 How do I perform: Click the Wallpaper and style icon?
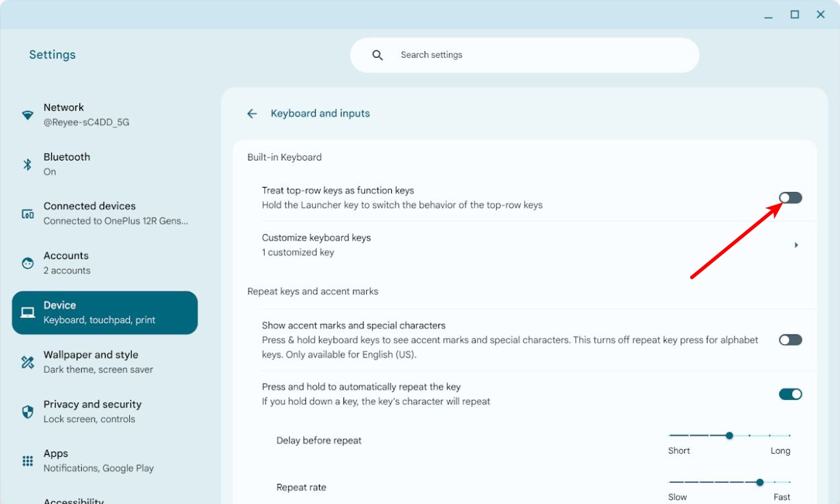tap(28, 362)
